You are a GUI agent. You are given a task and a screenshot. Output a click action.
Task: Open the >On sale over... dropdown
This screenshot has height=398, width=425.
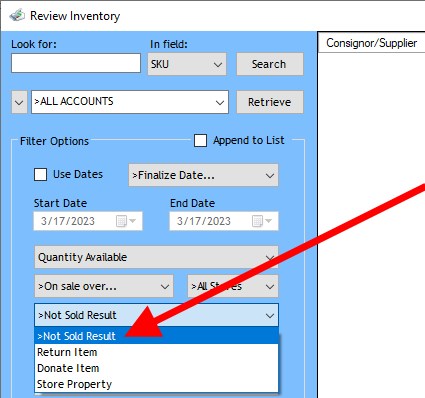point(104,286)
